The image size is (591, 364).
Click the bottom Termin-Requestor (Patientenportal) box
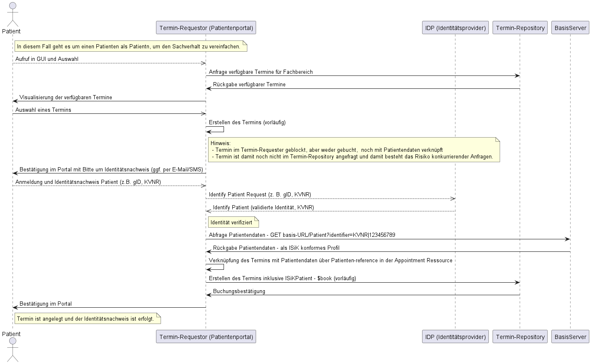[x=206, y=337]
